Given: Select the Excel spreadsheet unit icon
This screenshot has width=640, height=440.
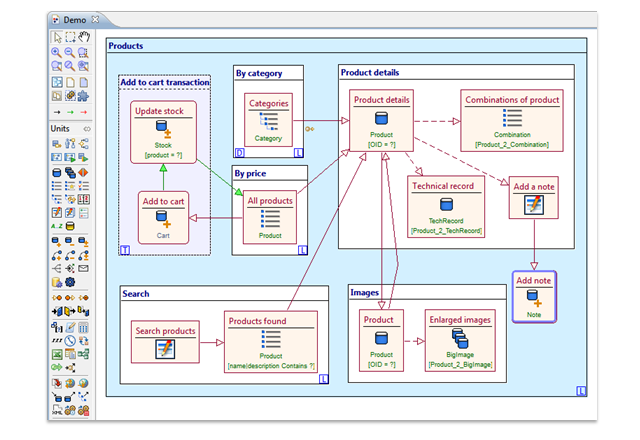Looking at the screenshot, I should [x=57, y=354].
